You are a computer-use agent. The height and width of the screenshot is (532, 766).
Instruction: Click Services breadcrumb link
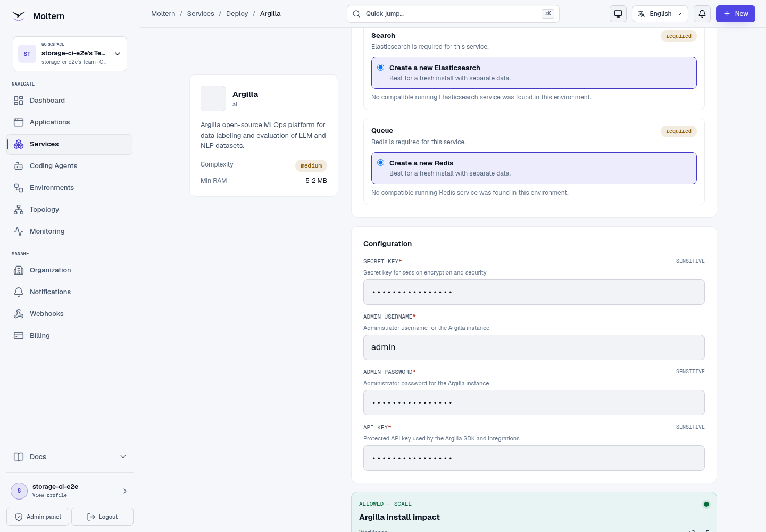pos(201,14)
